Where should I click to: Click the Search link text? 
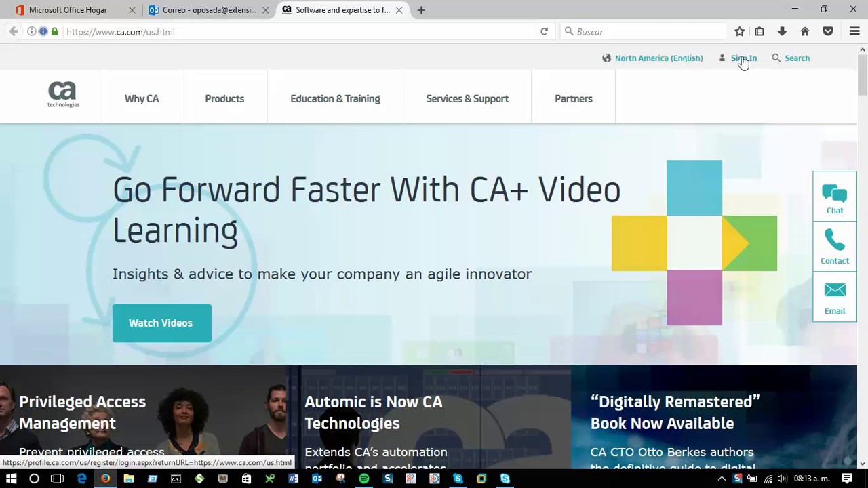[x=797, y=58]
